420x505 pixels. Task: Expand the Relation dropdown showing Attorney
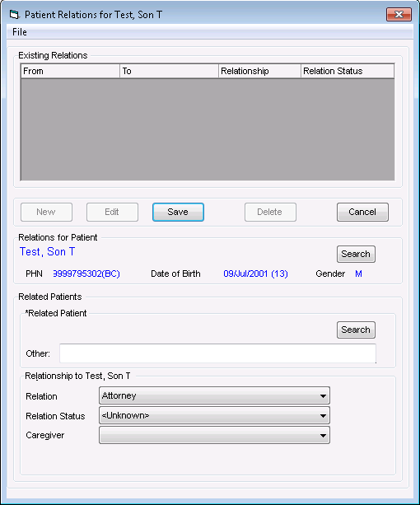[214, 395]
